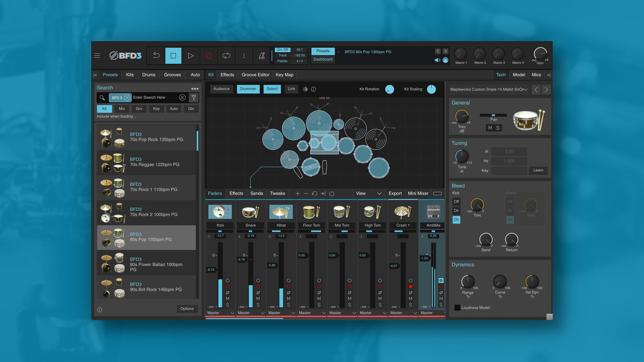Expand Kick channel using small left arrow
The height and width of the screenshot is (362, 644).
coord(209,236)
